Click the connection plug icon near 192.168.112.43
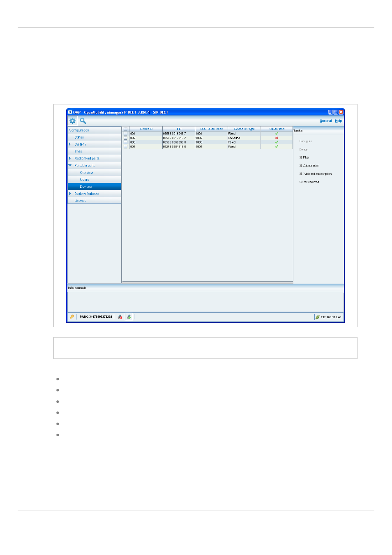The height and width of the screenshot is (555, 392). [x=317, y=317]
